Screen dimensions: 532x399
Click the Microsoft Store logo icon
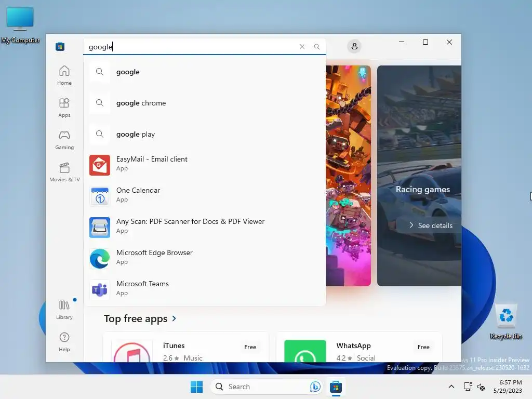[60, 46]
